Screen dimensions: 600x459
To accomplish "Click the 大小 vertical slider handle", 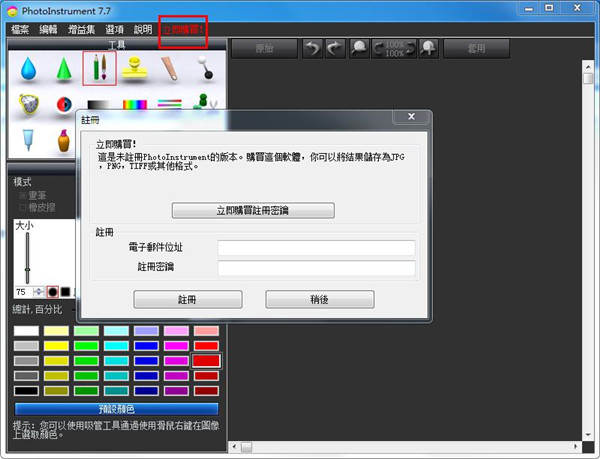I will coord(28,270).
